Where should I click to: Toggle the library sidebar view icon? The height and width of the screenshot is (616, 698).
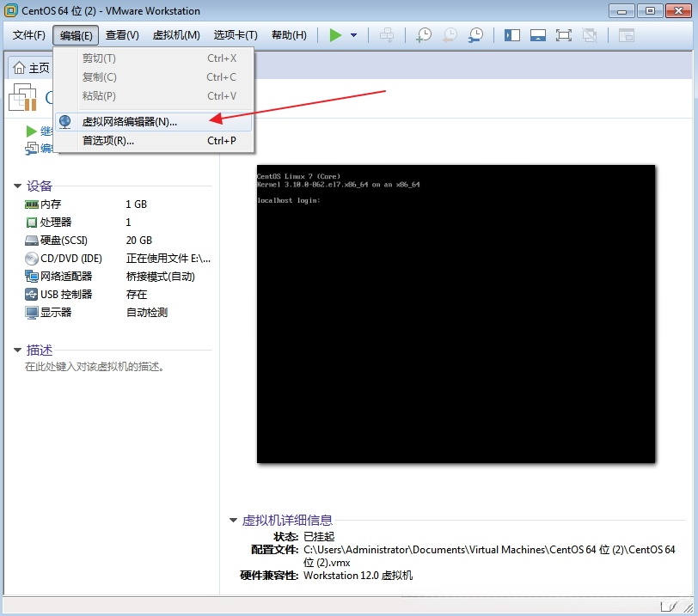pos(512,35)
